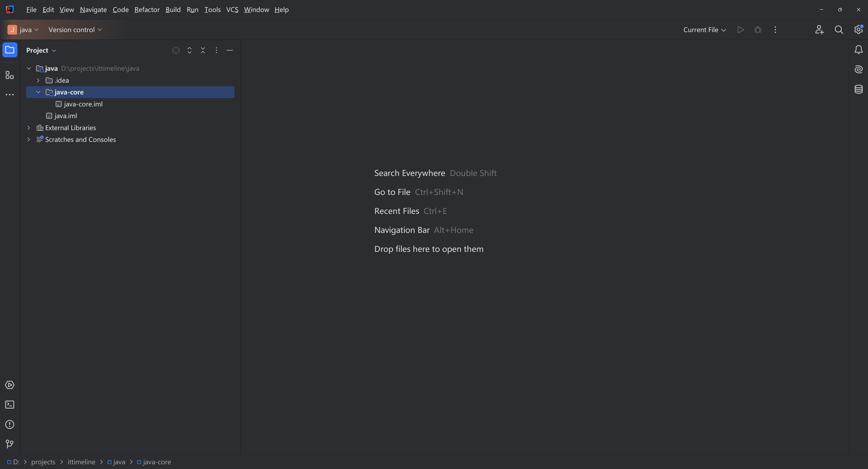Toggle the Project tool window folder button
Screen dimensions: 868x469
coord(10,50)
